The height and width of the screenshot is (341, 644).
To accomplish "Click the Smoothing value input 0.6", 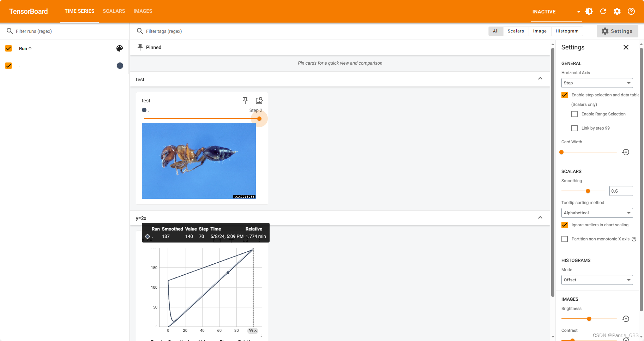I will click(x=621, y=191).
